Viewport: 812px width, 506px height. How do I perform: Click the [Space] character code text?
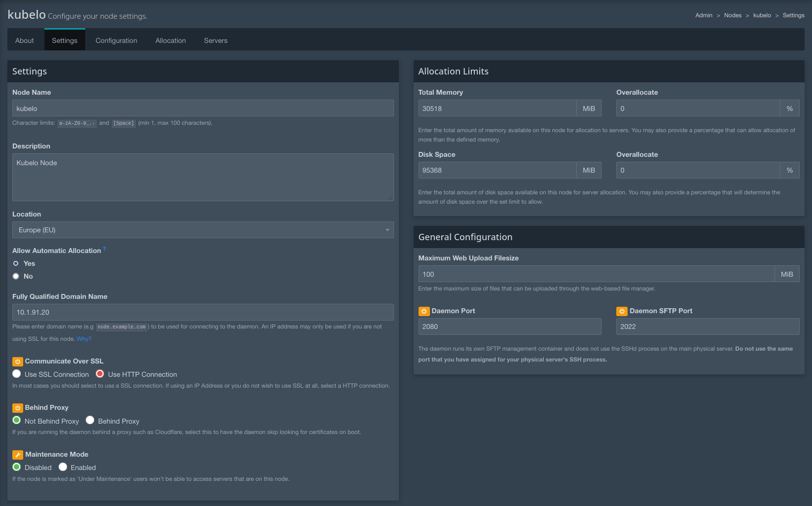pos(124,123)
